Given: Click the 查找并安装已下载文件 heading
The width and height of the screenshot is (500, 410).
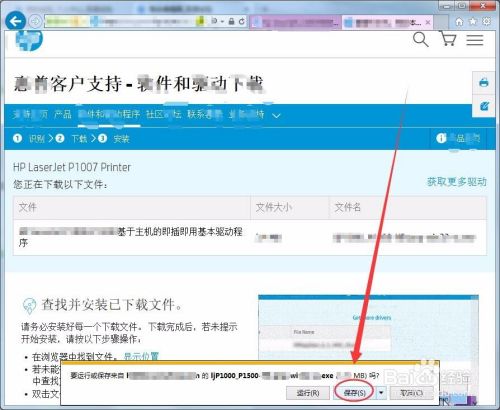Looking at the screenshot, I should (112, 305).
